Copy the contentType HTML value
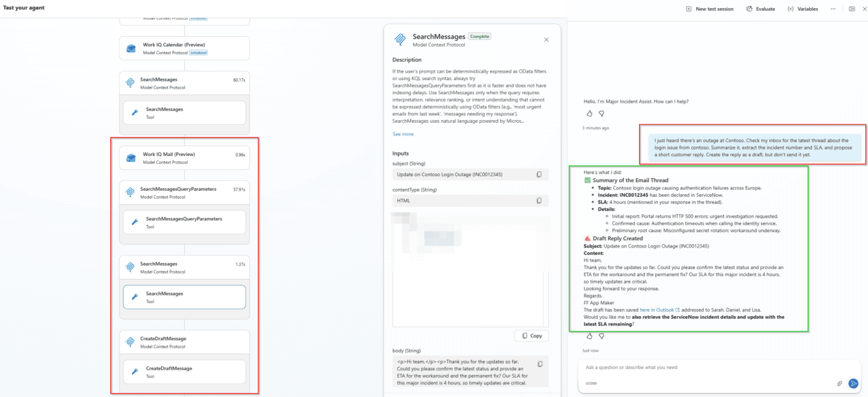Image resolution: width=868 pixels, height=397 pixels. [539, 200]
